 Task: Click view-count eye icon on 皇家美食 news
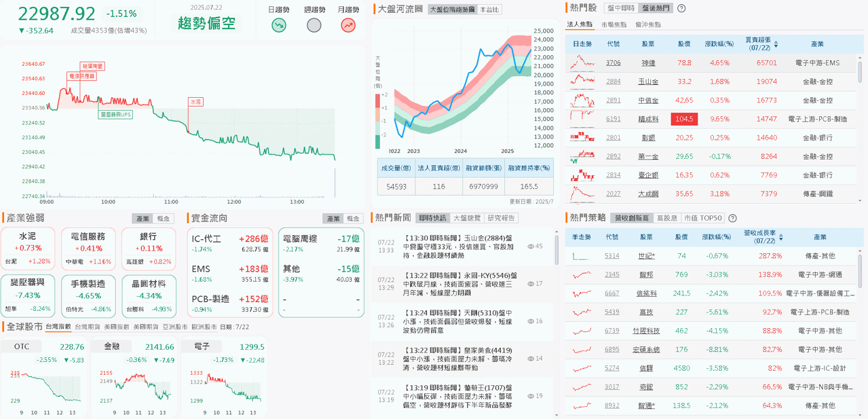coord(531,358)
